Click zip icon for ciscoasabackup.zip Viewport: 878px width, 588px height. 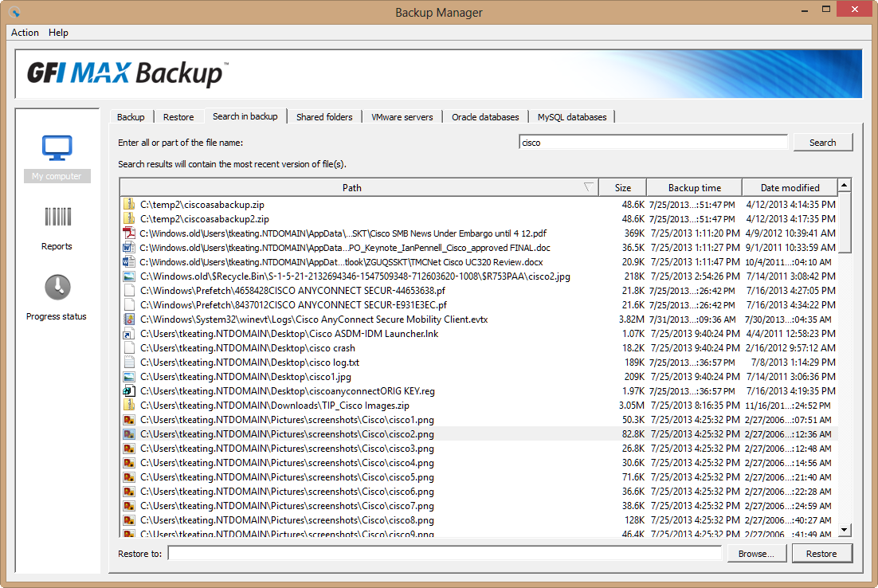pos(129,205)
